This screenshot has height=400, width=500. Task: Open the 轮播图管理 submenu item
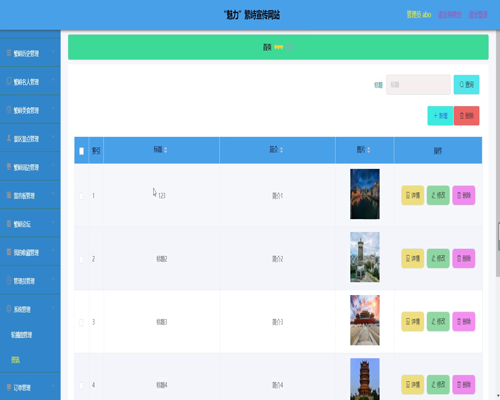pyautogui.click(x=21, y=335)
